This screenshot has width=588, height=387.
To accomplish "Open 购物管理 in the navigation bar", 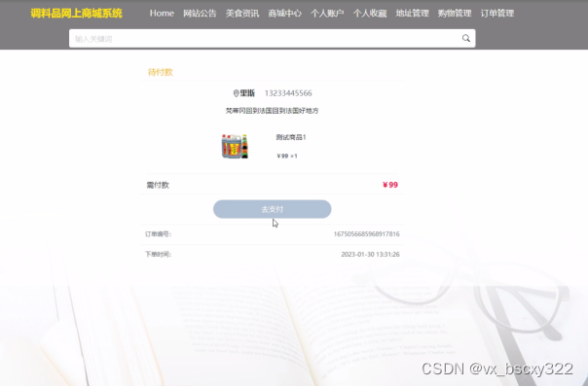I will 455,14.
